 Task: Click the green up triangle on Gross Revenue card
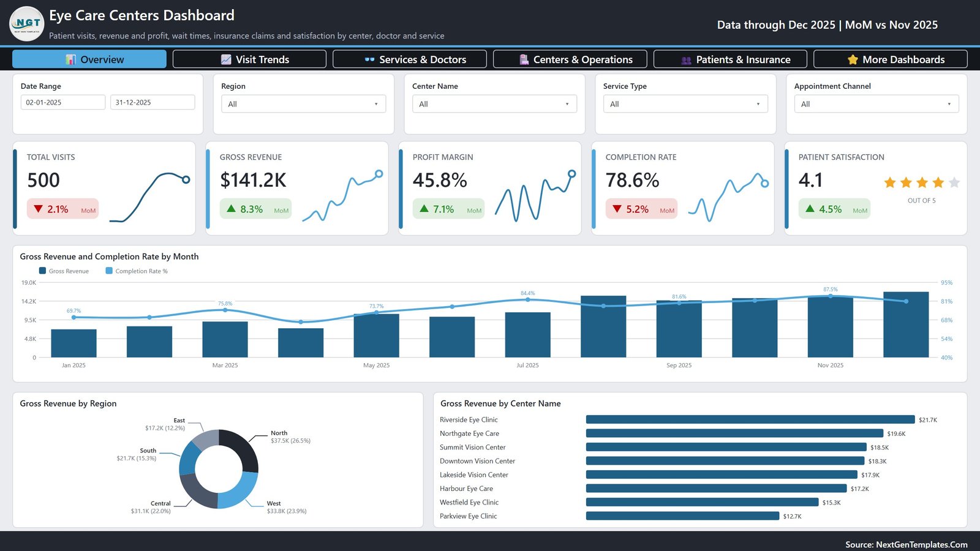pos(231,209)
